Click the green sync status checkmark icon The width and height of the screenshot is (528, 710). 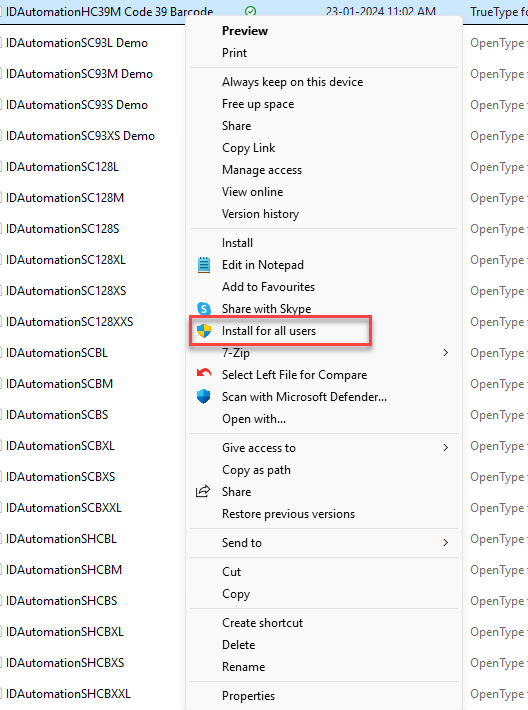(250, 11)
